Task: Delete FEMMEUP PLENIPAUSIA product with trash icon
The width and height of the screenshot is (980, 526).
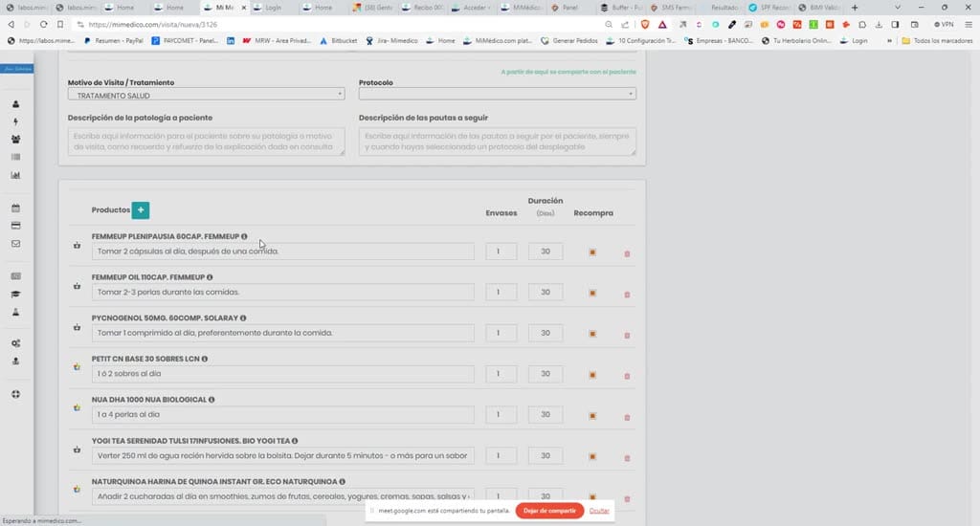Action: pos(627,253)
